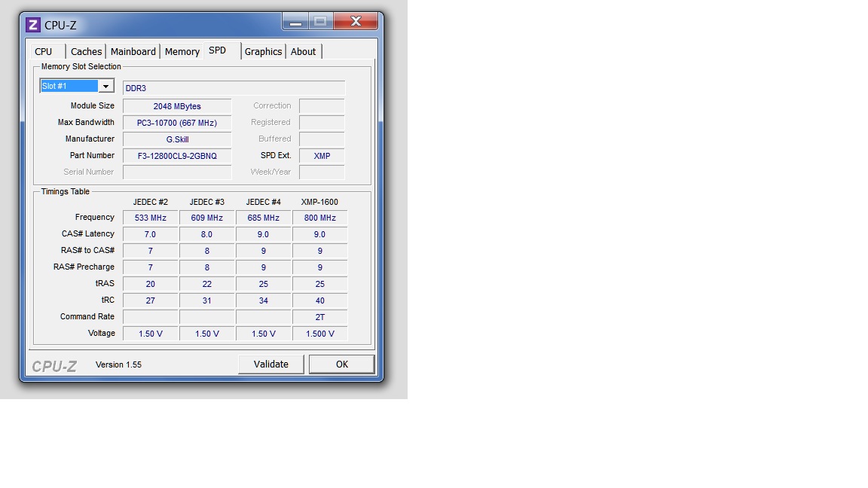Switch to the CPU tab

click(43, 51)
